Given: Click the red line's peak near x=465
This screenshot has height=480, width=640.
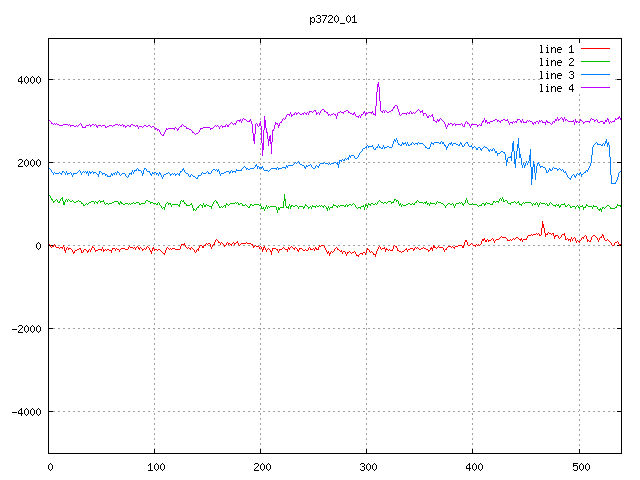Looking at the screenshot, I should (542, 223).
